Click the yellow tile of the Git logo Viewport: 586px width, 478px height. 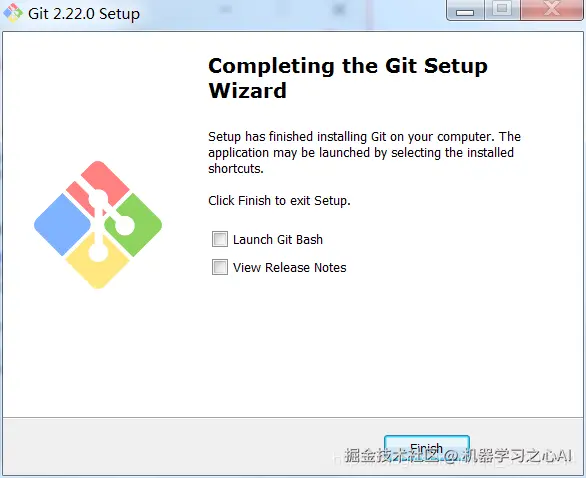[x=98, y=262]
